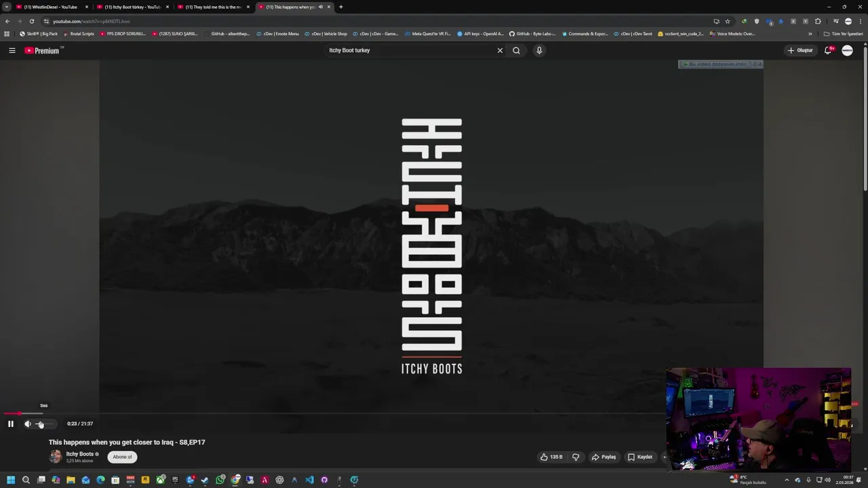Bookmark this page with star icon

tap(728, 21)
